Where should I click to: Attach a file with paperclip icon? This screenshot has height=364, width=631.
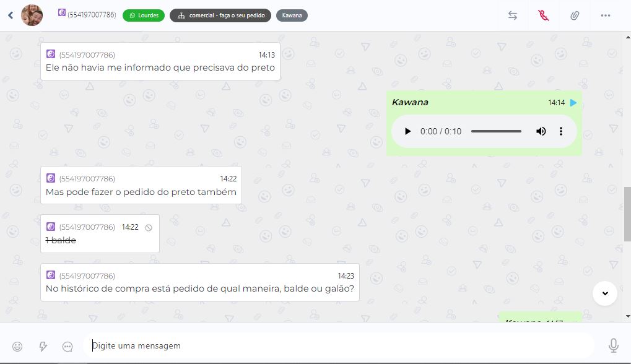click(574, 15)
